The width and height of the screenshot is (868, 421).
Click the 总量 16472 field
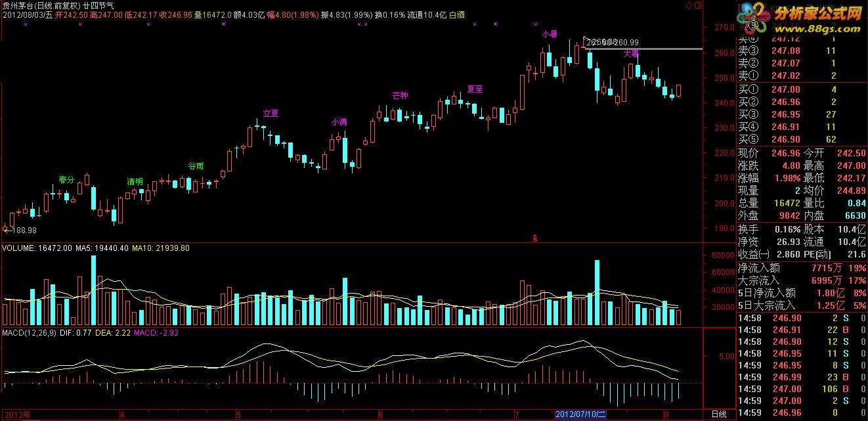coord(769,203)
